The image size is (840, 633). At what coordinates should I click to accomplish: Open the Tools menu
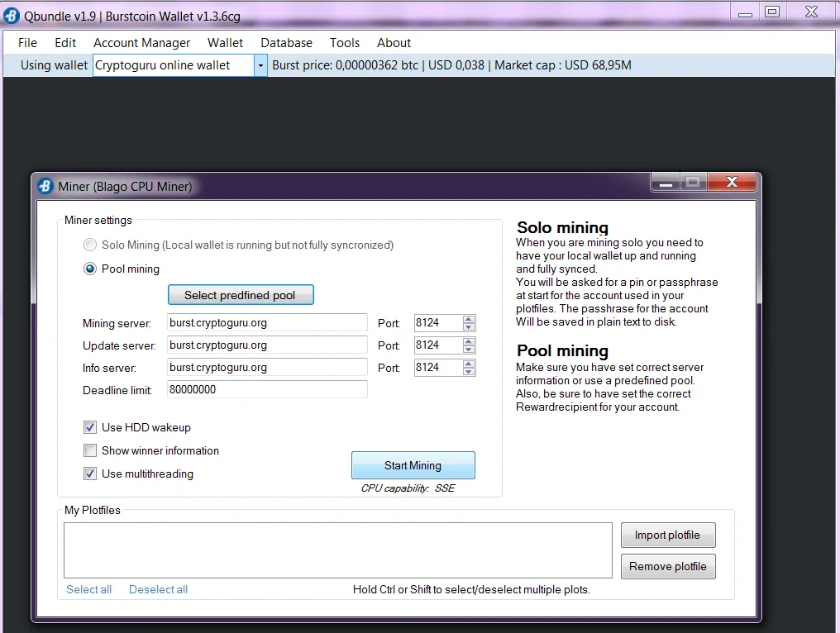(x=345, y=43)
